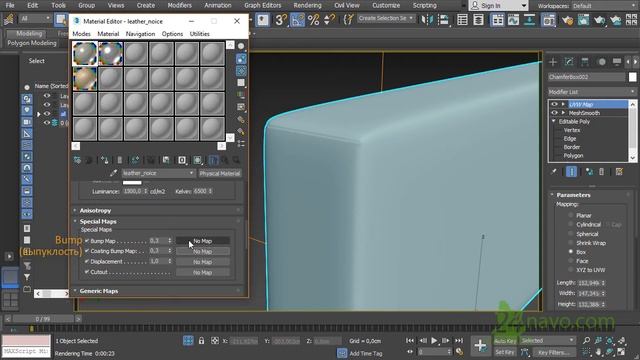Open the Create command panel tab
This screenshot has width=640, height=360.
pyautogui.click(x=553, y=62)
